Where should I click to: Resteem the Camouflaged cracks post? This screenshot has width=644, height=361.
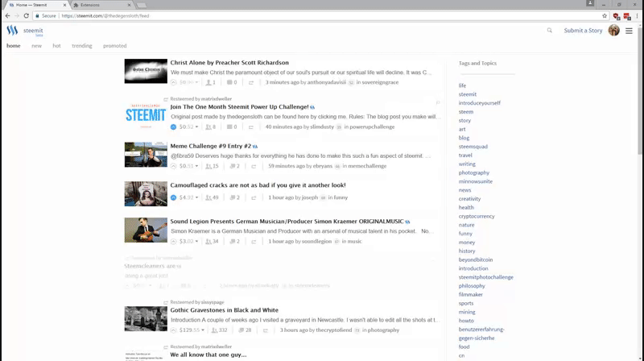point(254,197)
